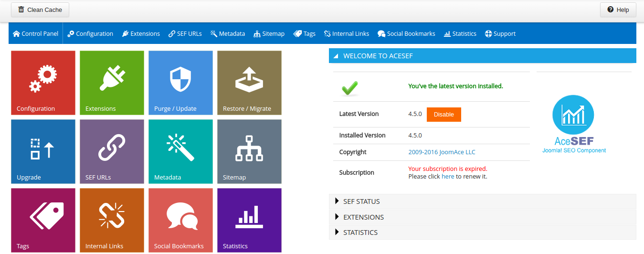Click the 'Latest Version' row label
This screenshot has width=644, height=254.
pos(359,114)
